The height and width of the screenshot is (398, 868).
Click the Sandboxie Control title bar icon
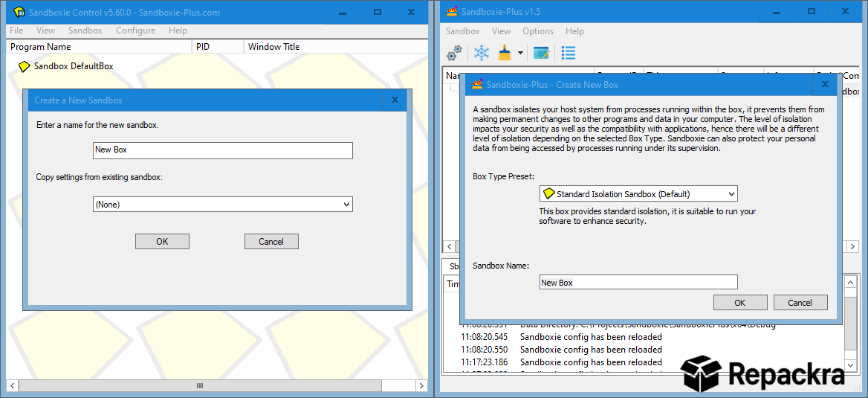point(19,12)
